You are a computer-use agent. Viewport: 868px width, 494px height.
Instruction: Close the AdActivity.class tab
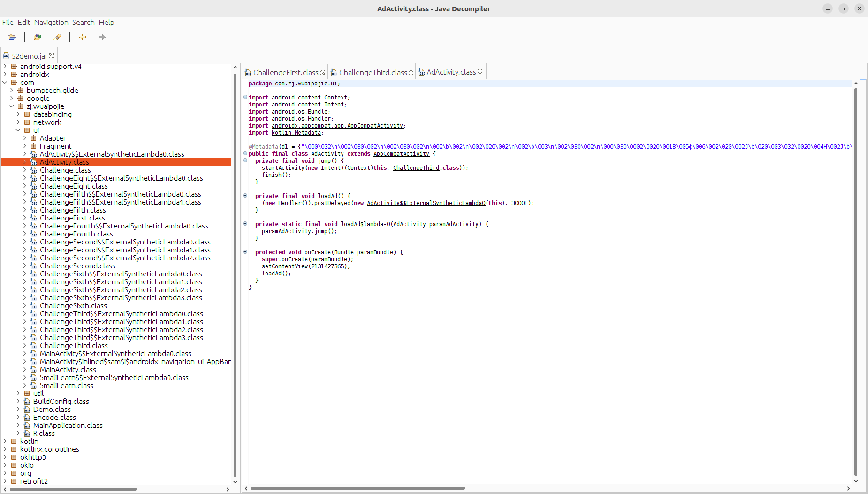tap(480, 72)
